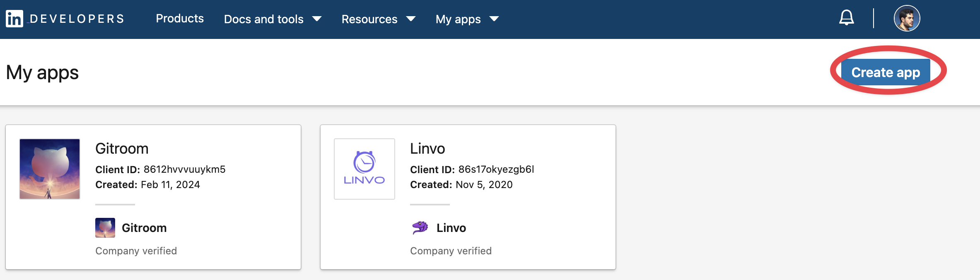Screen dimensions: 980x280
Task: Open the Gitroom app logo thumbnail
Action: tap(50, 169)
